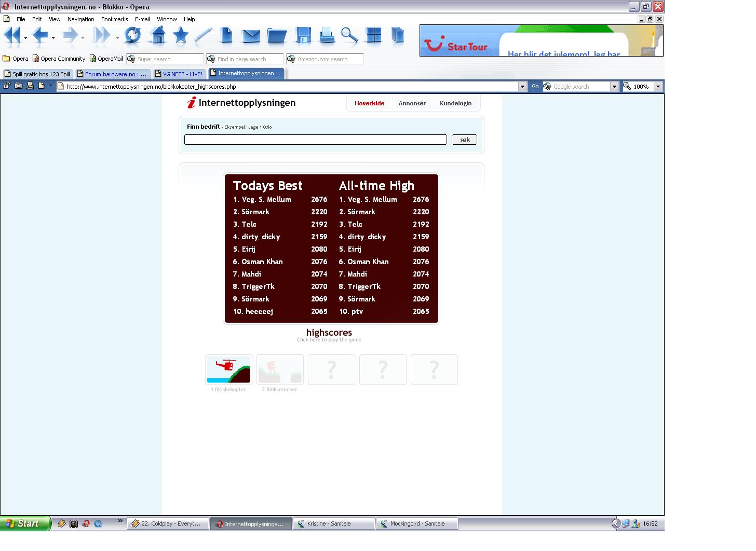
Task: Switch to Forum.hardware.no tab
Action: [x=113, y=74]
